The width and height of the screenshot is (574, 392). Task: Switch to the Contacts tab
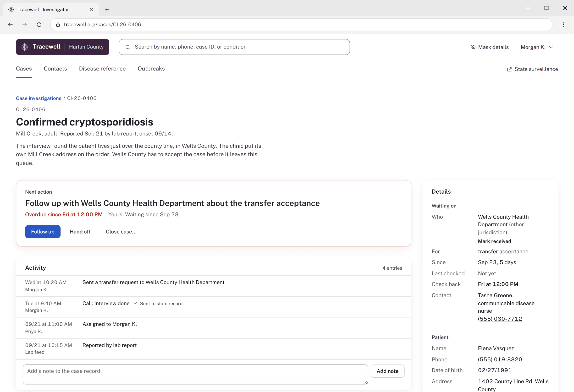[55, 69]
